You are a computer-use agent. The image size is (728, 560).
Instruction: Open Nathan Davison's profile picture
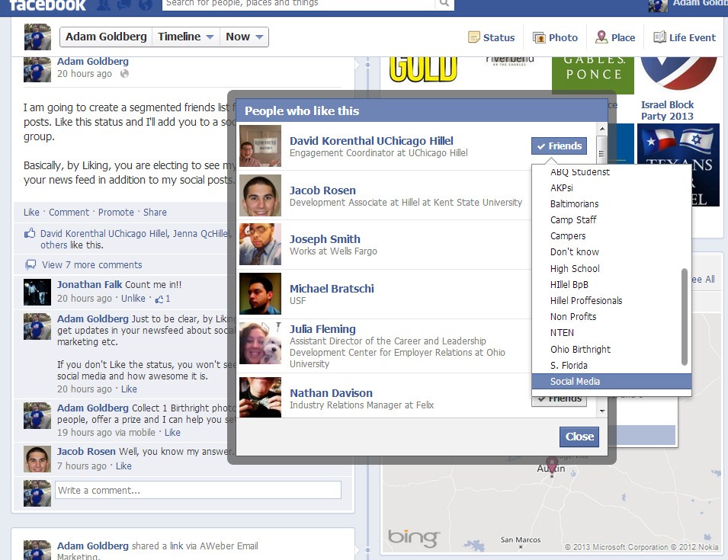[x=261, y=398]
